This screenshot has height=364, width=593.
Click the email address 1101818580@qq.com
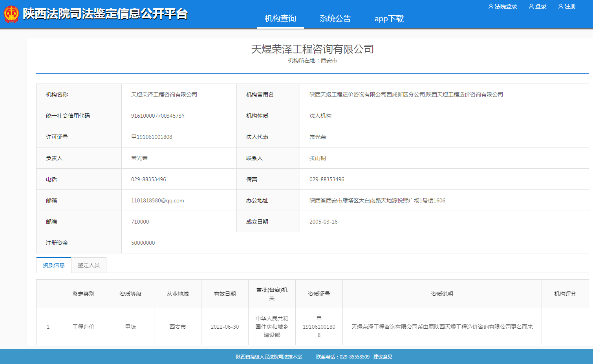[x=157, y=200]
